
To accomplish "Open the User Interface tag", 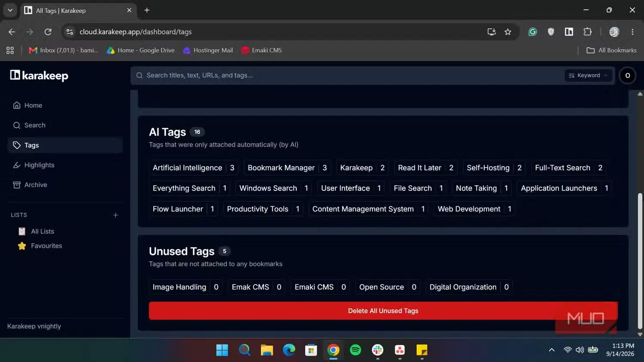I will tap(351, 188).
